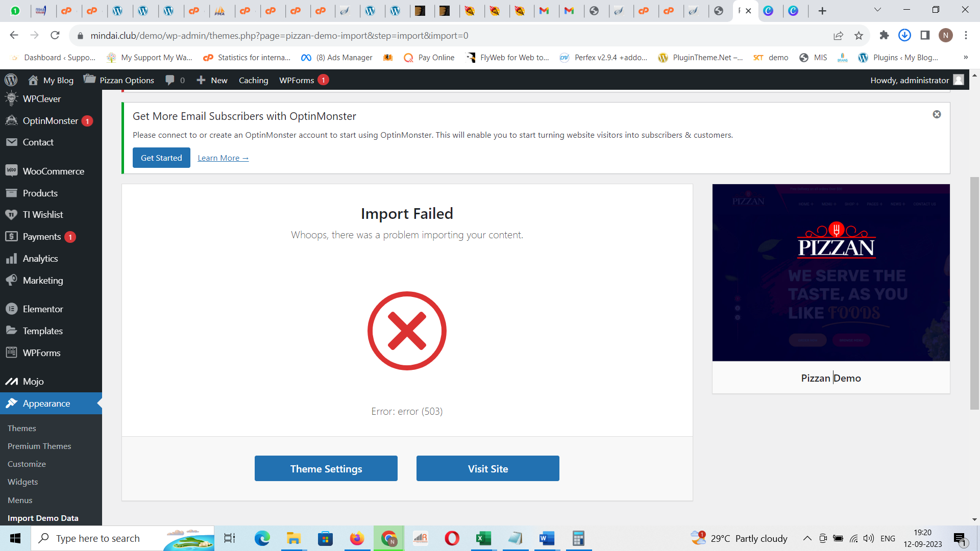Open Appearance sidebar menu
The width and height of the screenshot is (980, 551).
tap(51, 404)
